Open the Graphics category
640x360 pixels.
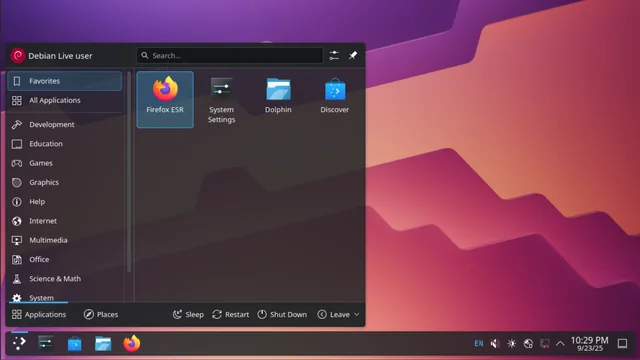click(64, 182)
